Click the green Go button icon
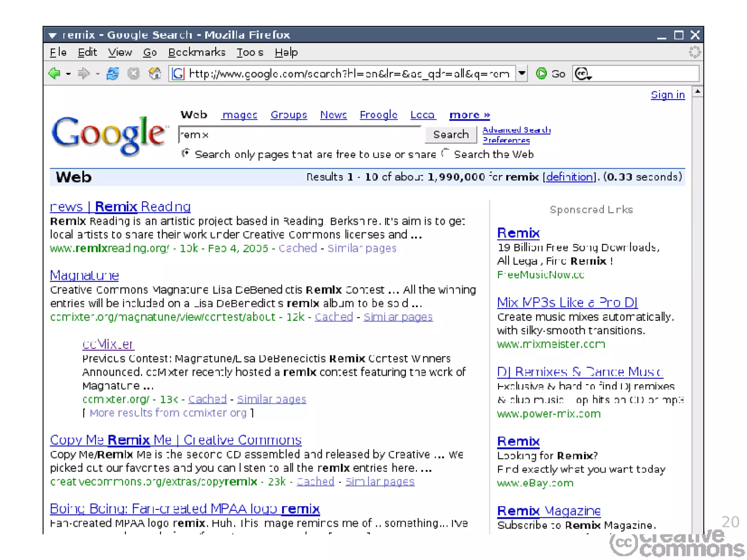 pyautogui.click(x=541, y=74)
